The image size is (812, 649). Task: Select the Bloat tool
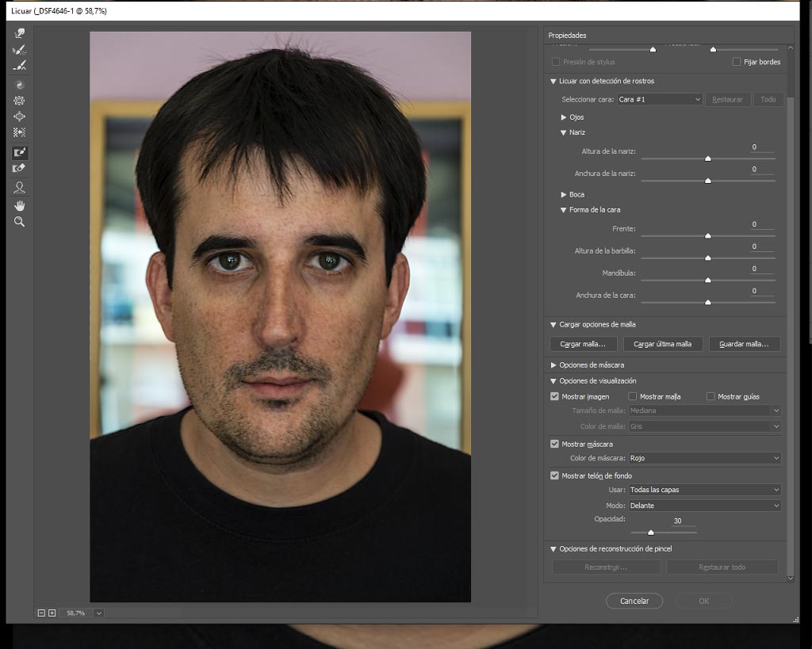point(20,116)
